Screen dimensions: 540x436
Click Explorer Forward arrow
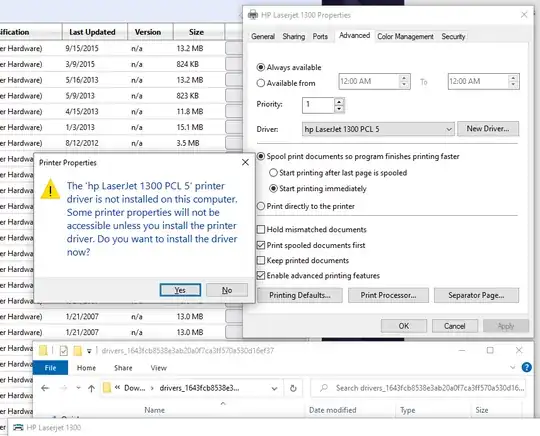tap(64, 388)
